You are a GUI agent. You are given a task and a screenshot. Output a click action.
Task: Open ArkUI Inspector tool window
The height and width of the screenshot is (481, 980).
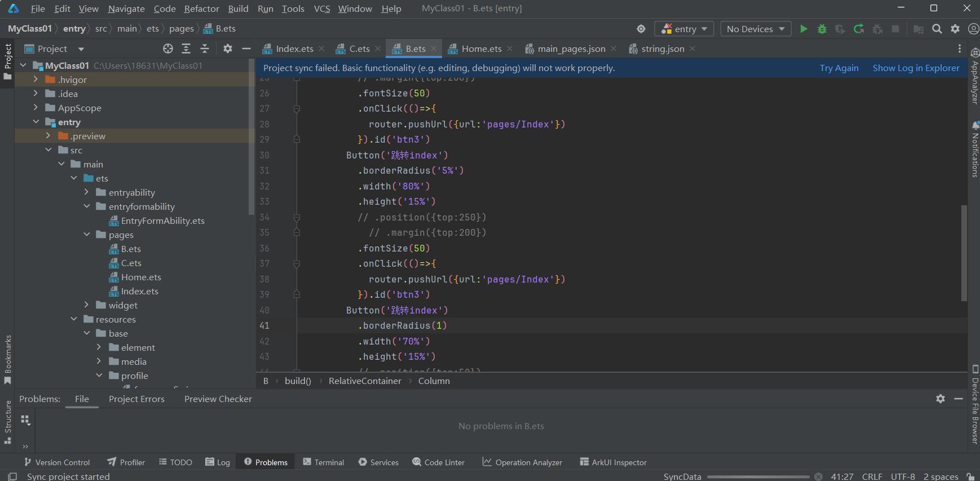point(613,462)
